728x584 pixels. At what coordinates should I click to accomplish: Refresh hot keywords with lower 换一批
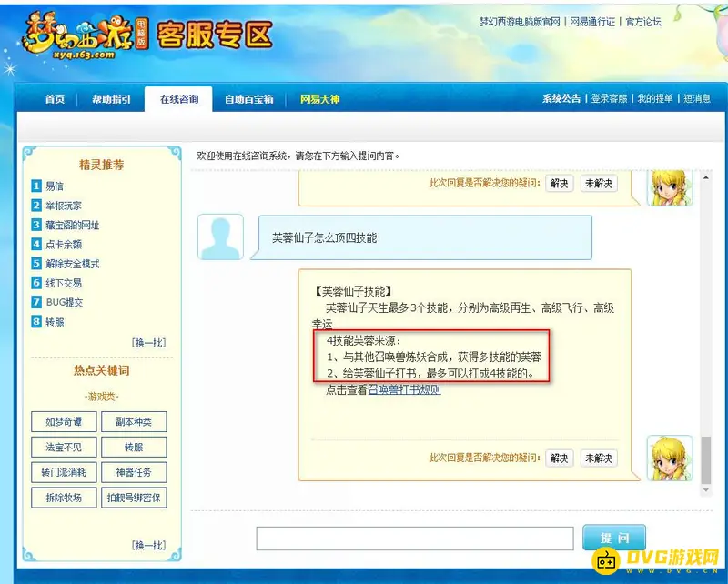click(148, 545)
